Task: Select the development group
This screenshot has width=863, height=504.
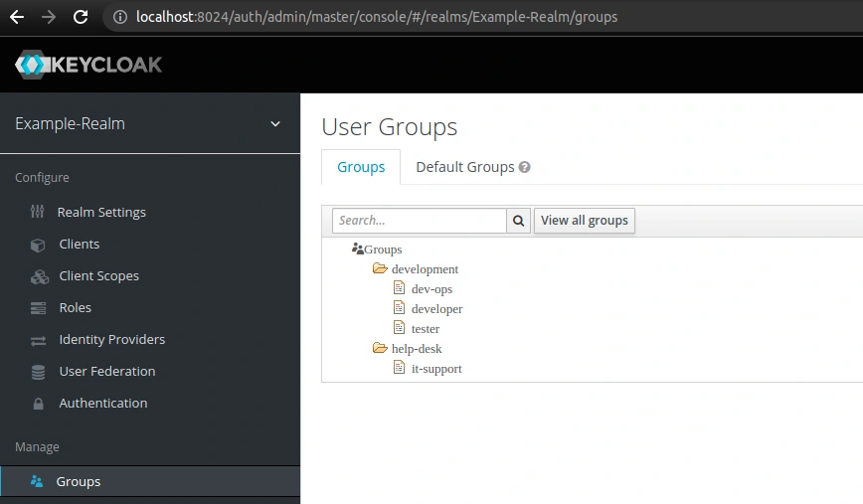Action: 425,269
